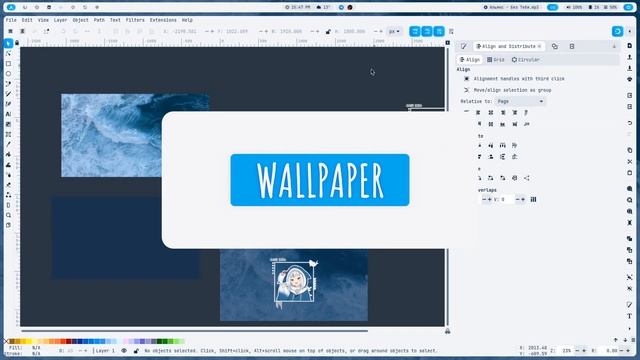Image resolution: width=640 pixels, height=360 pixels.
Task: Open the Extensions menu
Action: point(163,20)
